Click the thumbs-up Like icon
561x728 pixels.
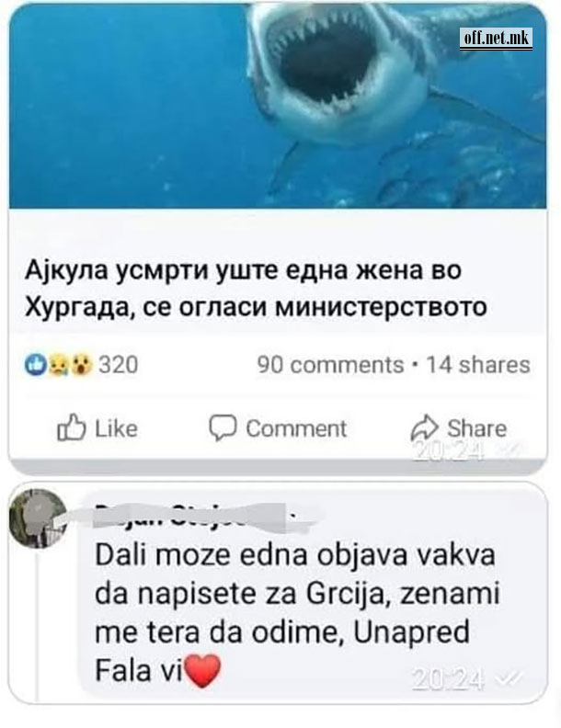pyautogui.click(x=72, y=427)
